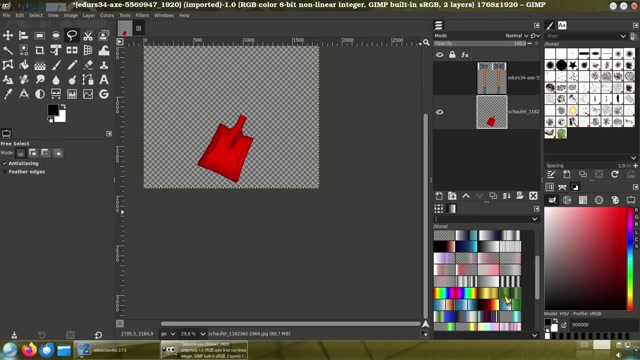Select the Eraser tool

click(88, 65)
